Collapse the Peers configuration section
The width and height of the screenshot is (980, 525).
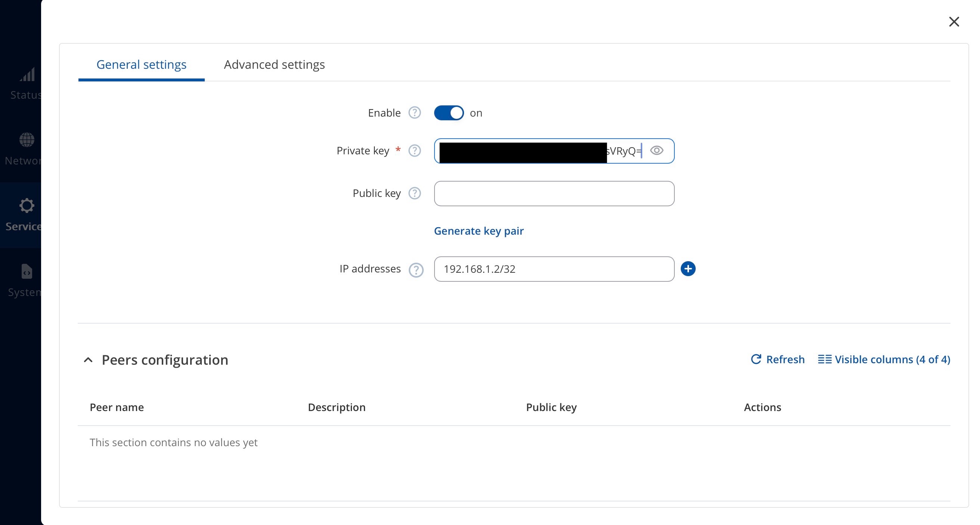[88, 360]
